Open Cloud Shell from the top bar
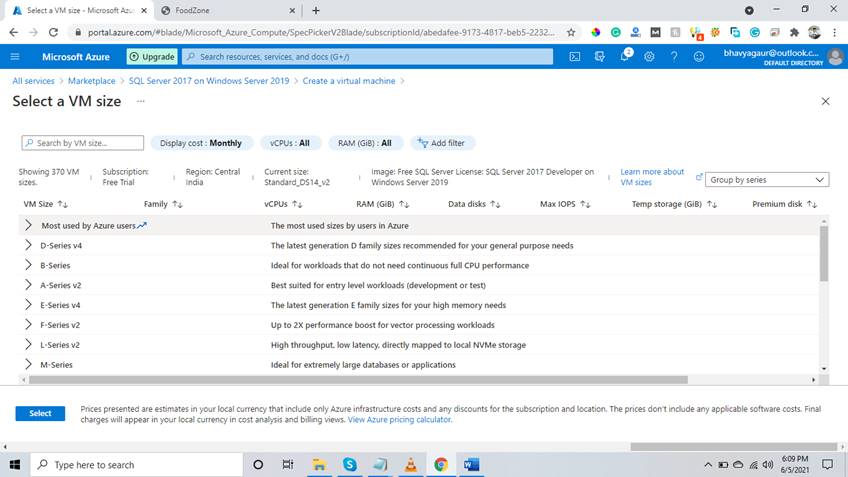 coord(574,56)
